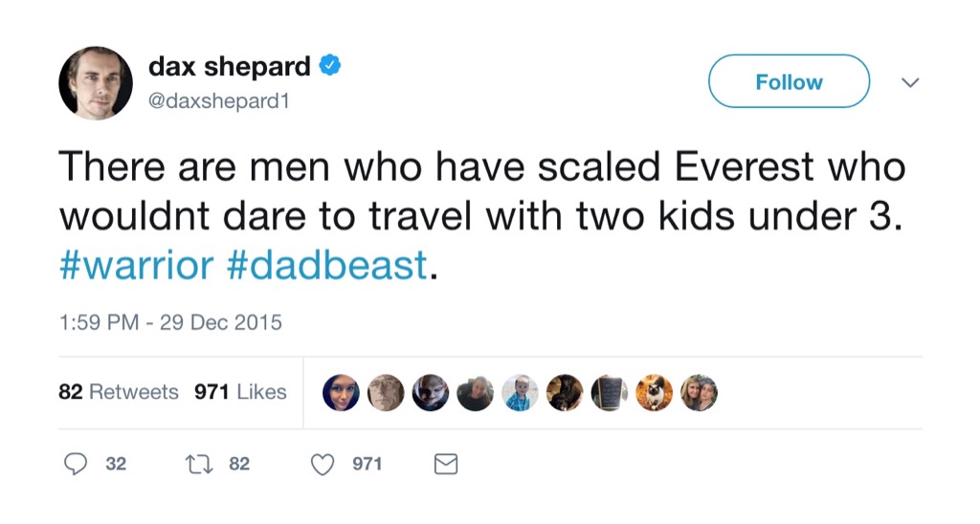Send tweet via direct message envelope icon

446,464
